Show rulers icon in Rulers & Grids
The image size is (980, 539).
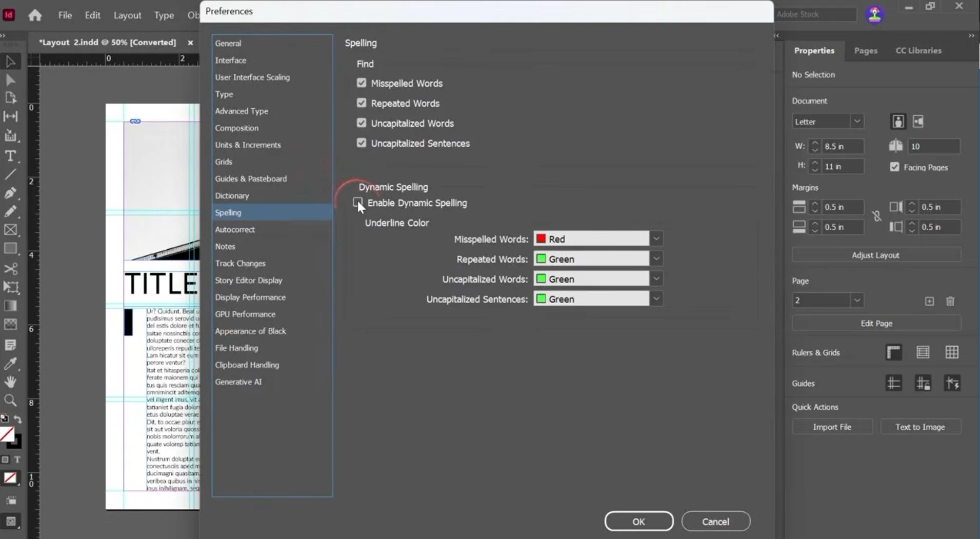(x=893, y=352)
